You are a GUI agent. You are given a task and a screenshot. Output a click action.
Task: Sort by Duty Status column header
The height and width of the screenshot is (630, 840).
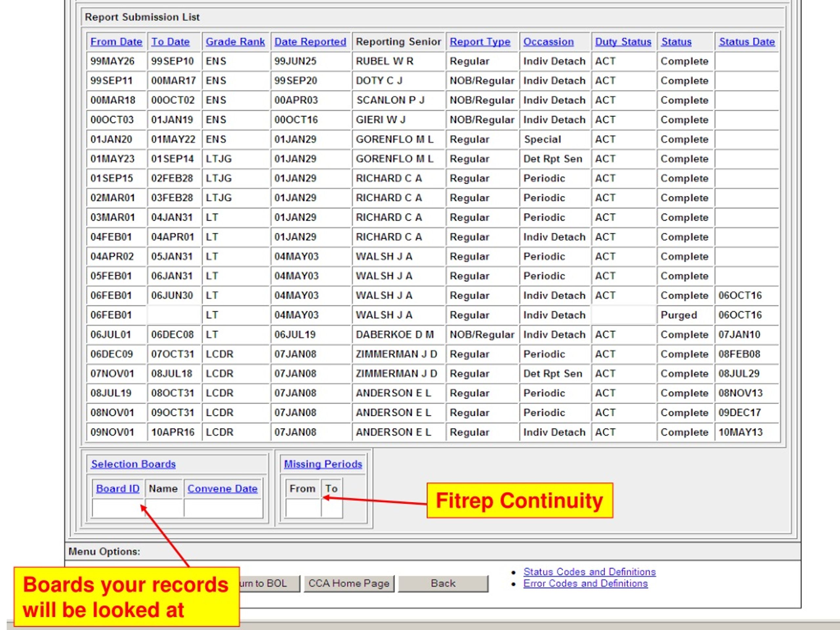coord(623,42)
